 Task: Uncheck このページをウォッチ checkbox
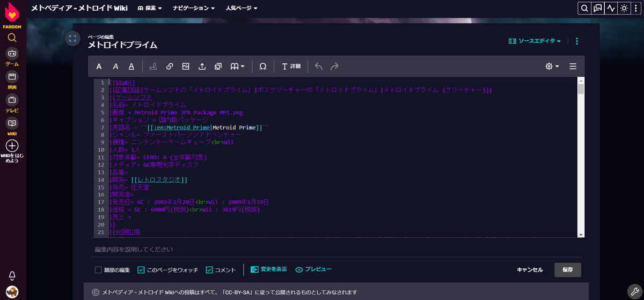pos(141,269)
